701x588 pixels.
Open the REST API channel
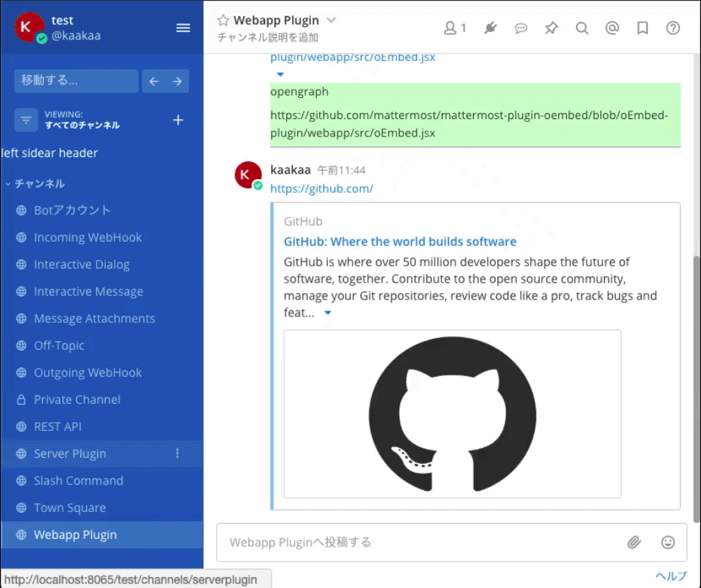pos(102,427)
